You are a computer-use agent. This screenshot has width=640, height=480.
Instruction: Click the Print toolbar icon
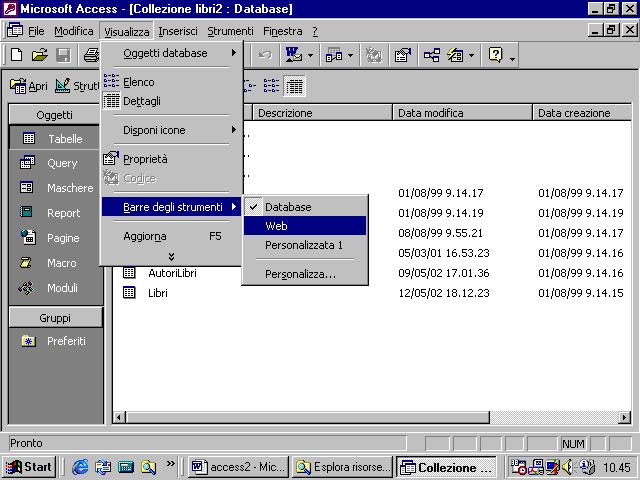(91, 55)
